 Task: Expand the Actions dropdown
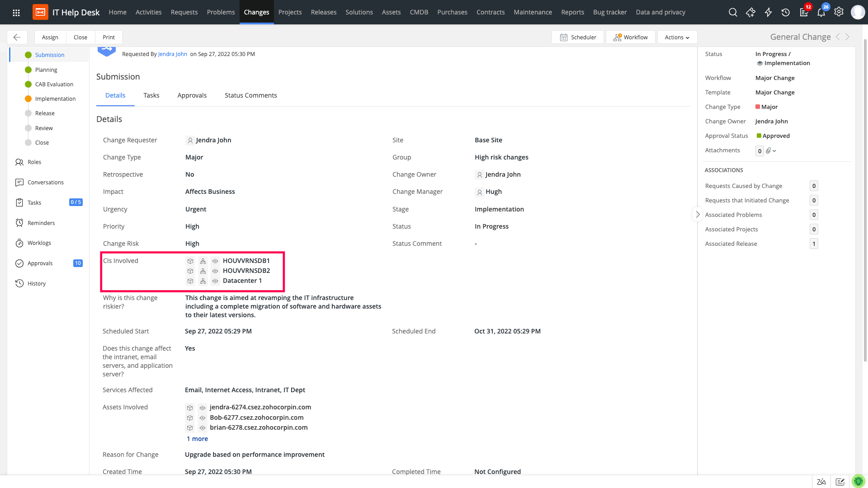click(677, 37)
